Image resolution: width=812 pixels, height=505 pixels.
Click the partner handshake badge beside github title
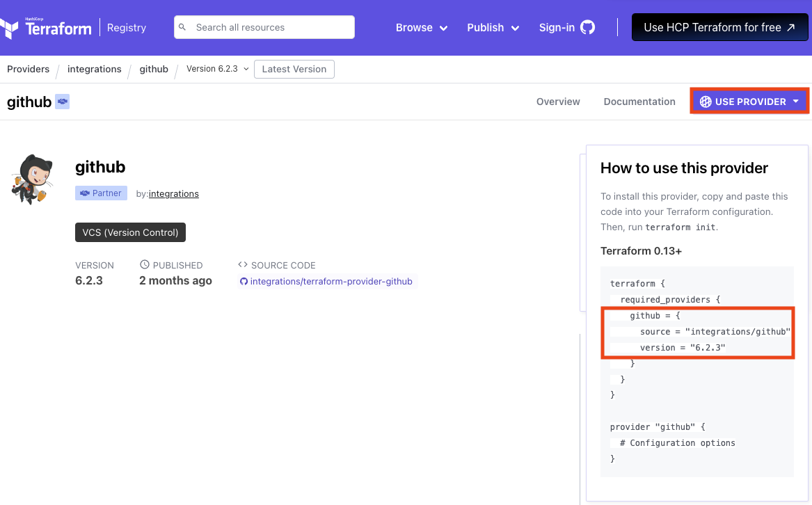pos(62,102)
